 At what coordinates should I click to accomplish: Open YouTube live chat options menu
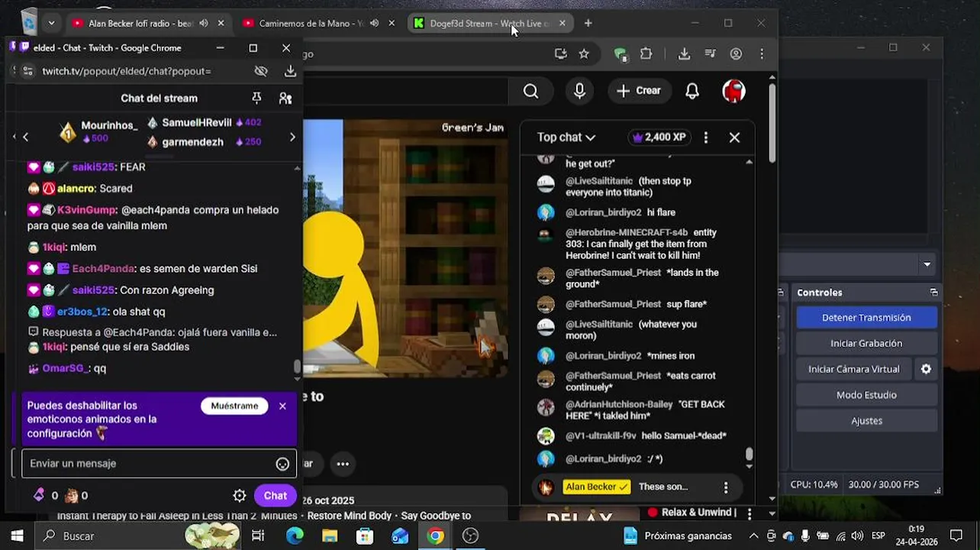coord(706,137)
